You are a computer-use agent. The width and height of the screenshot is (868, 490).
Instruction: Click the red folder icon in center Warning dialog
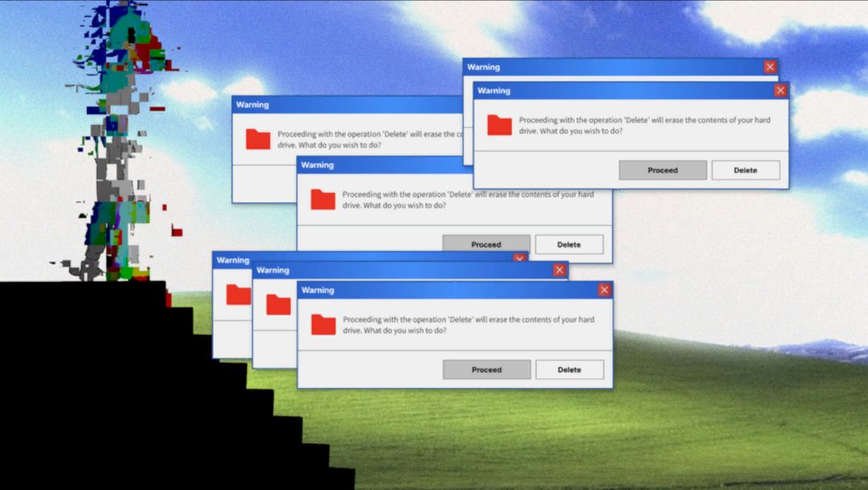pyautogui.click(x=323, y=199)
